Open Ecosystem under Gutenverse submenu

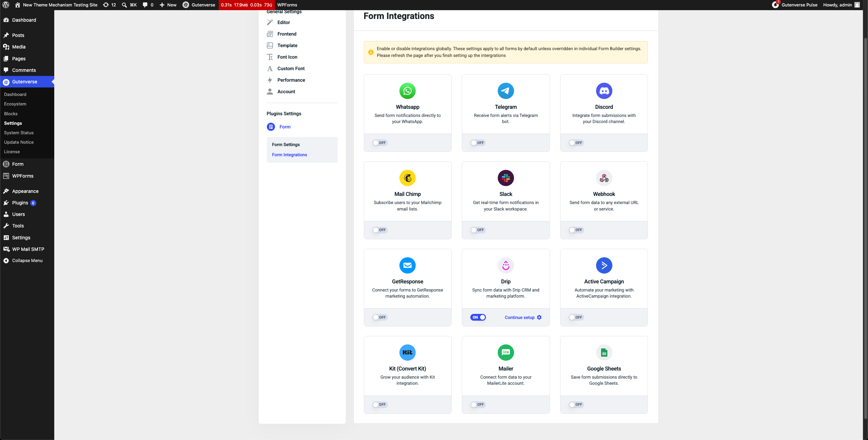coord(15,104)
